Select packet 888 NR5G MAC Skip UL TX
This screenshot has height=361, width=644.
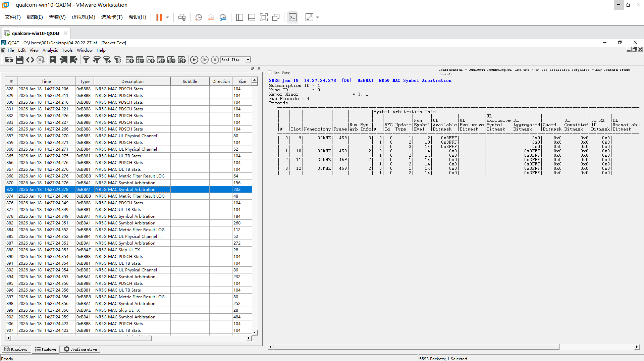pos(128,250)
